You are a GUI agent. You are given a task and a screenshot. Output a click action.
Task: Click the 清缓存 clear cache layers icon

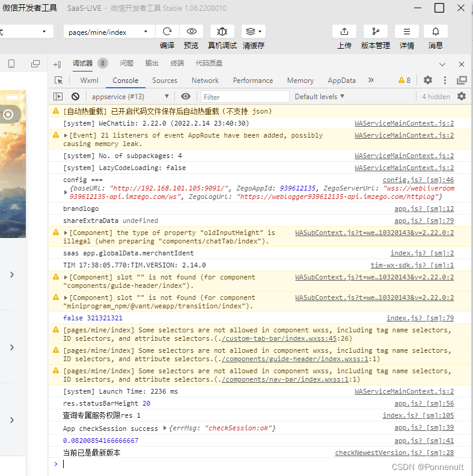pos(250,31)
